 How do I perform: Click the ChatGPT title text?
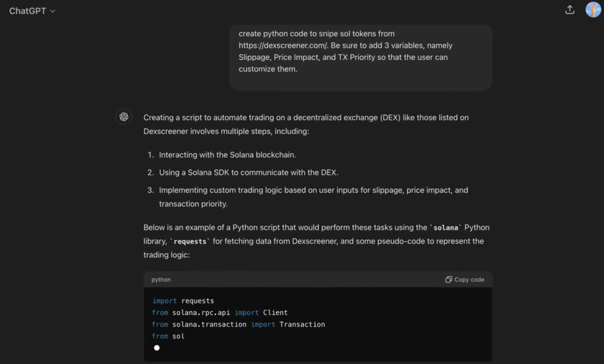(27, 11)
